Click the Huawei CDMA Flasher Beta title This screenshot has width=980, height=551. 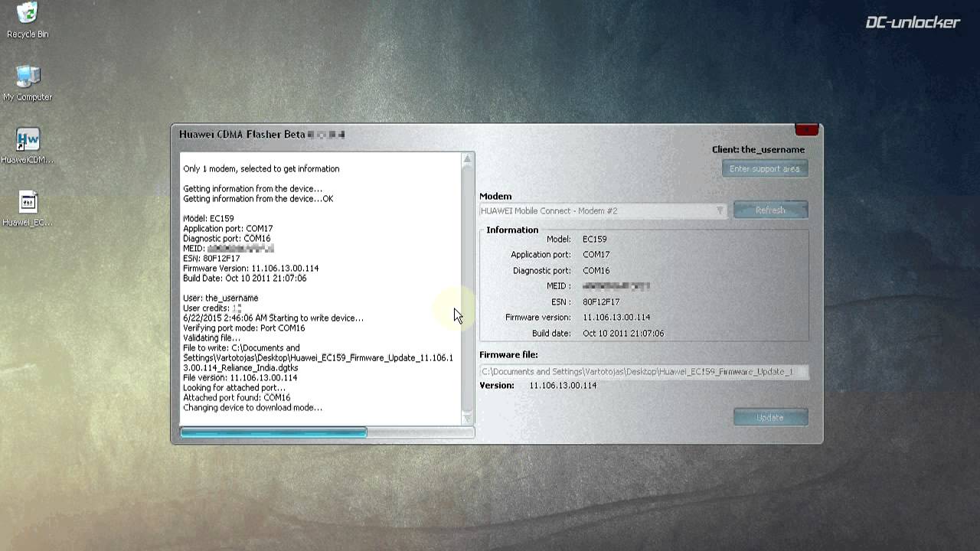(242, 135)
